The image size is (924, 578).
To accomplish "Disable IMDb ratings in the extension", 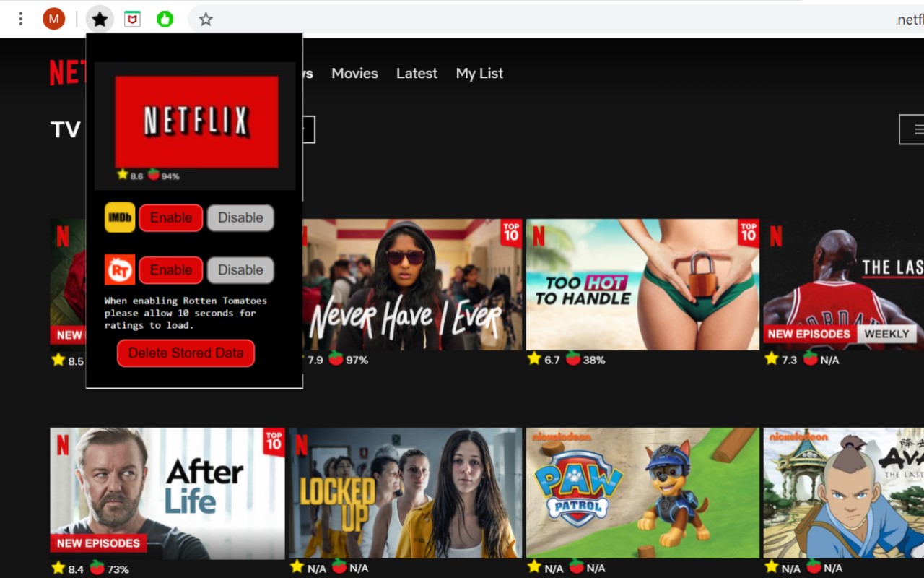I will coord(240,217).
